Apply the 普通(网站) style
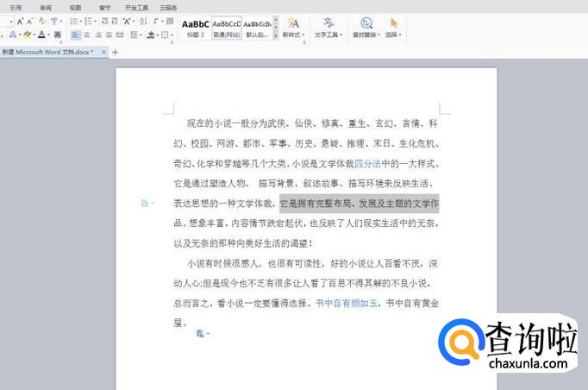The height and width of the screenshot is (390, 588). pos(227,28)
